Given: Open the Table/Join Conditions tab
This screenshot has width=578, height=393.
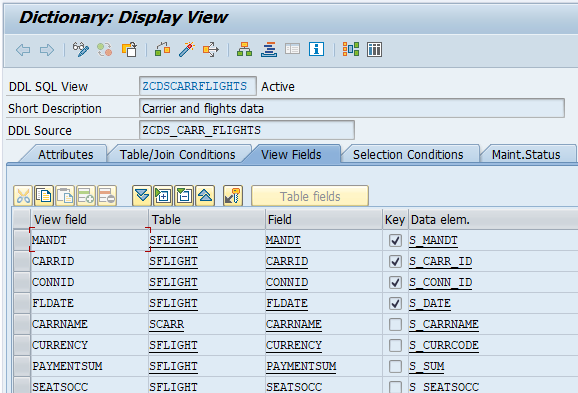Looking at the screenshot, I should coord(177,154).
